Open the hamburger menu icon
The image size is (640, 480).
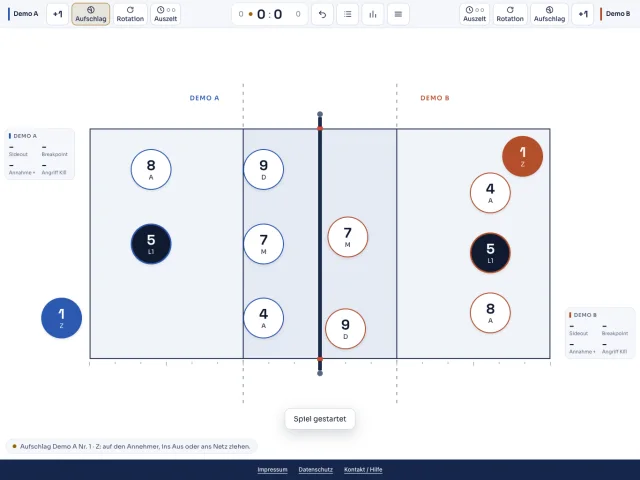[398, 14]
